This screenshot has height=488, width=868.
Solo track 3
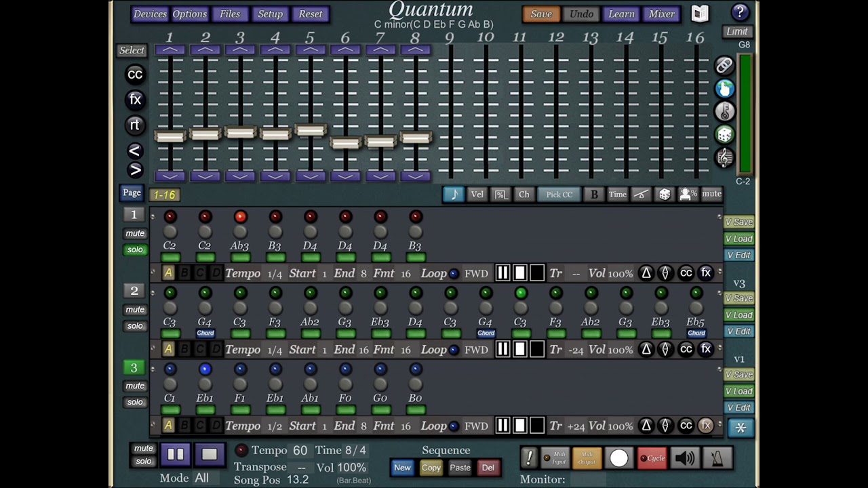(x=135, y=402)
